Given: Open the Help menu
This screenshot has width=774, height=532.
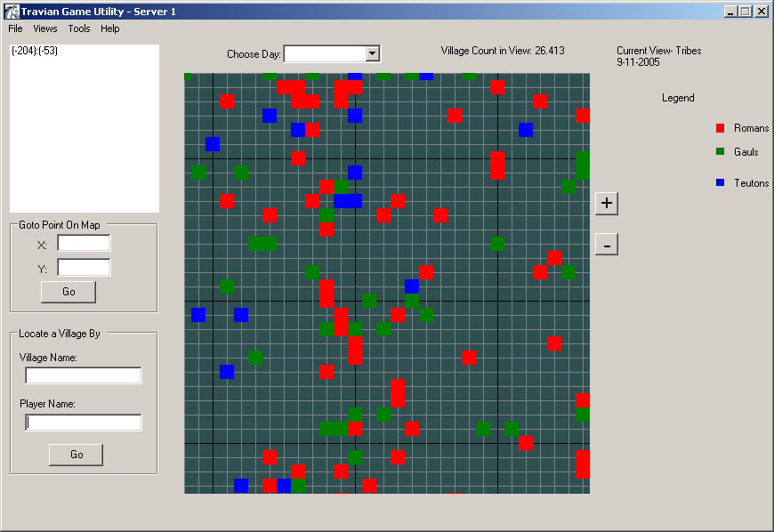Looking at the screenshot, I should pyautogui.click(x=110, y=28).
